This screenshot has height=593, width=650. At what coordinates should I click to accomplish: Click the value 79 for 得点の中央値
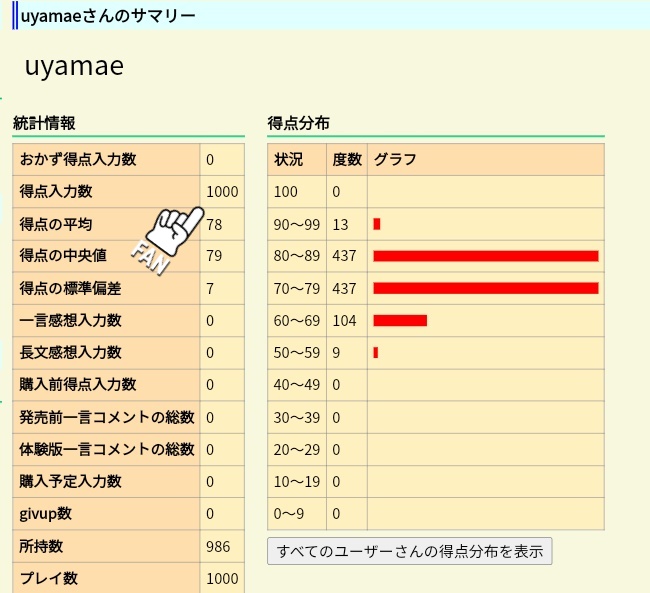tap(214, 256)
